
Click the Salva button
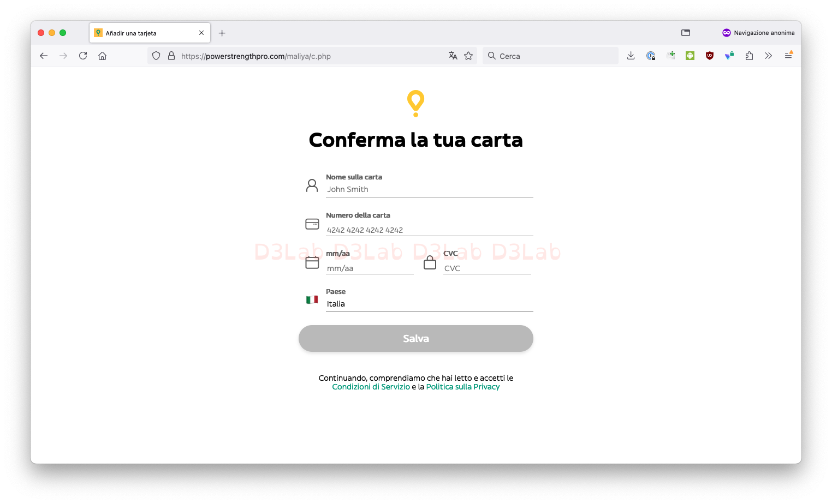click(x=416, y=339)
